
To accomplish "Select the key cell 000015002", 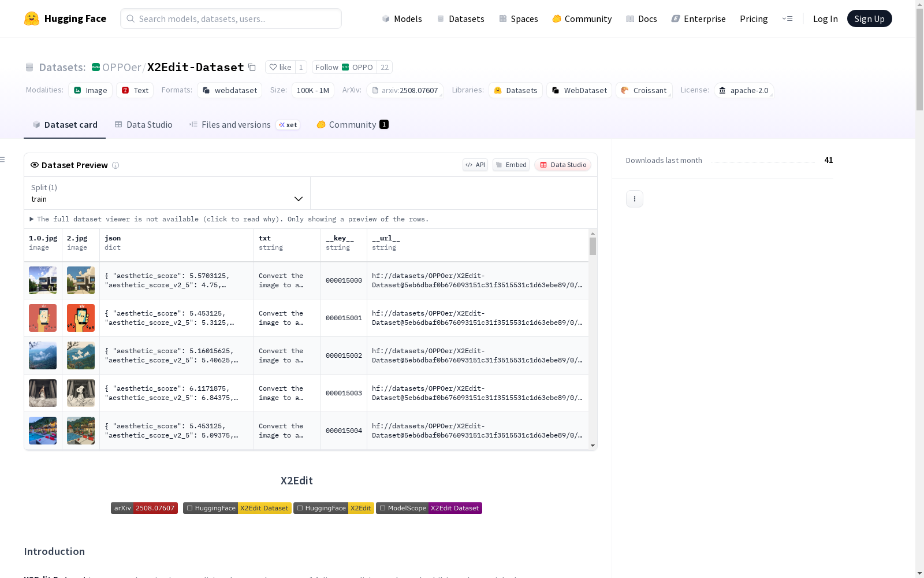I will coord(344,355).
